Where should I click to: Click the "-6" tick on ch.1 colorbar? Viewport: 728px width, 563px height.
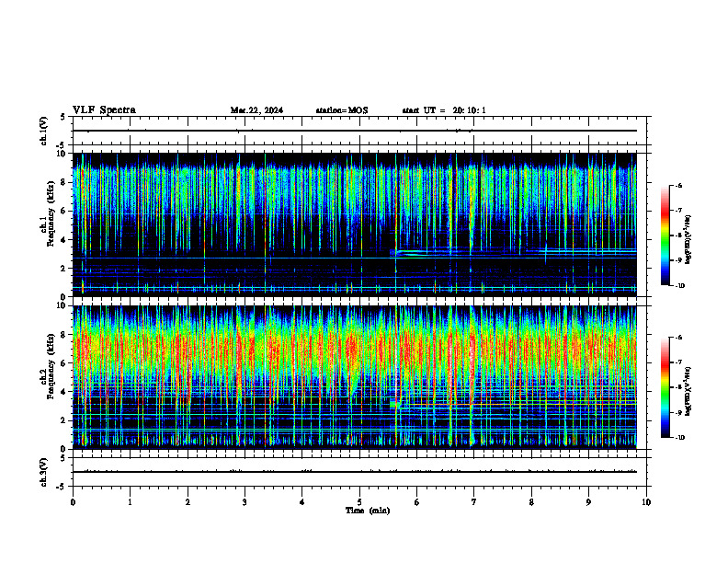tap(678, 185)
